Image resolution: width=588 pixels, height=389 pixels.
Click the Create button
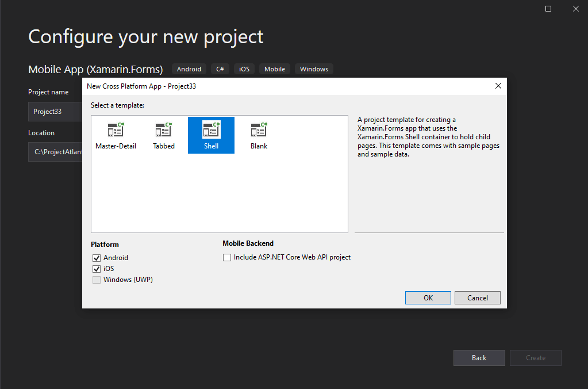tap(535, 357)
